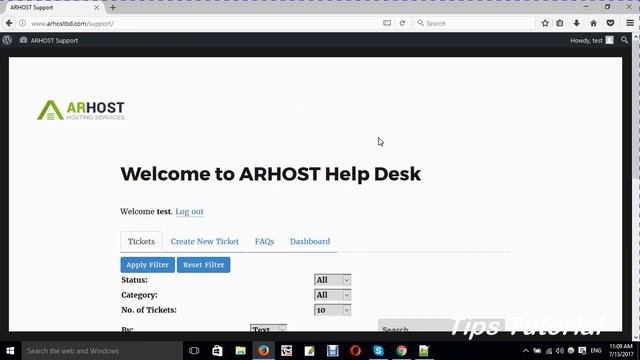
Task: Click the Reset Filter button
Action: 204,265
